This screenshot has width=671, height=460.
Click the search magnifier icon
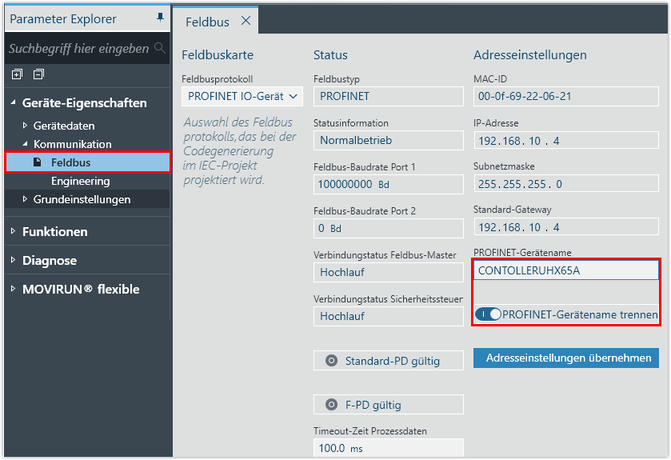click(x=160, y=48)
